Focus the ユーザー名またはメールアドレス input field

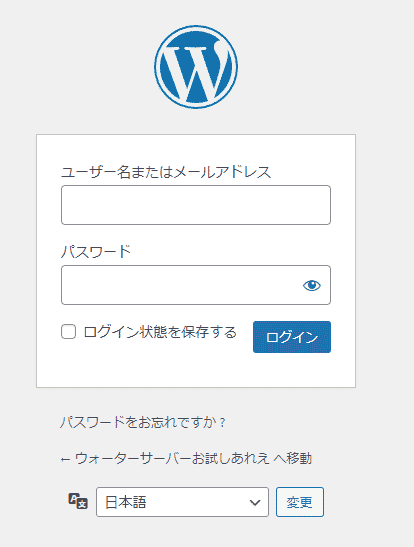click(x=196, y=205)
